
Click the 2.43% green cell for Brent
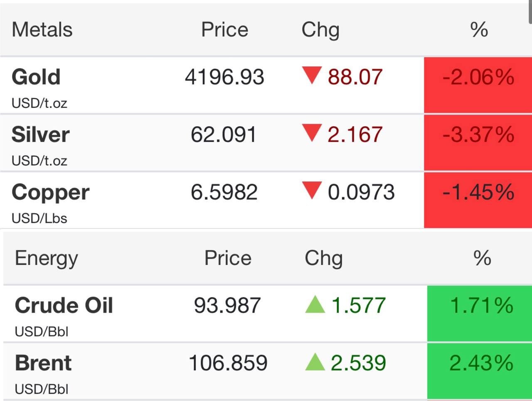(x=480, y=371)
